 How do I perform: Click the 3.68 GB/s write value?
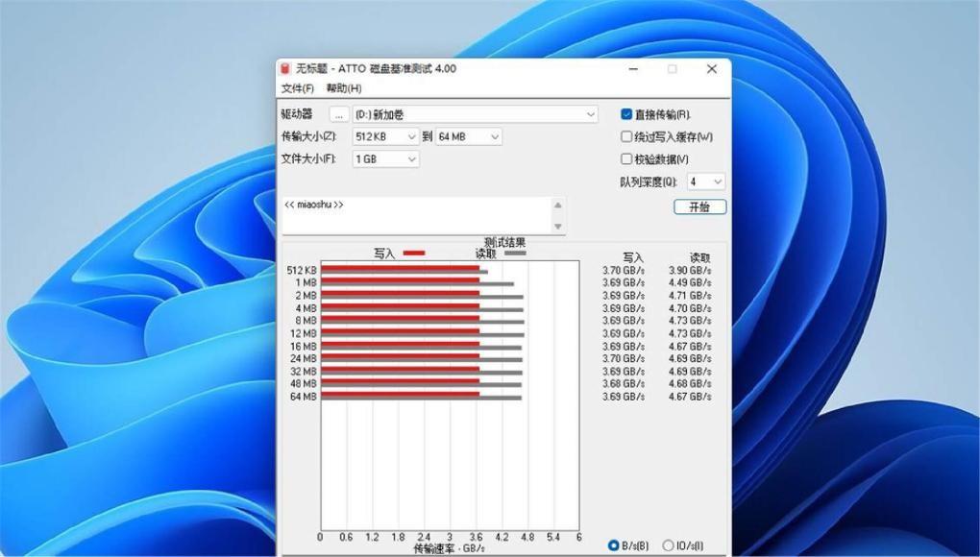click(x=624, y=383)
